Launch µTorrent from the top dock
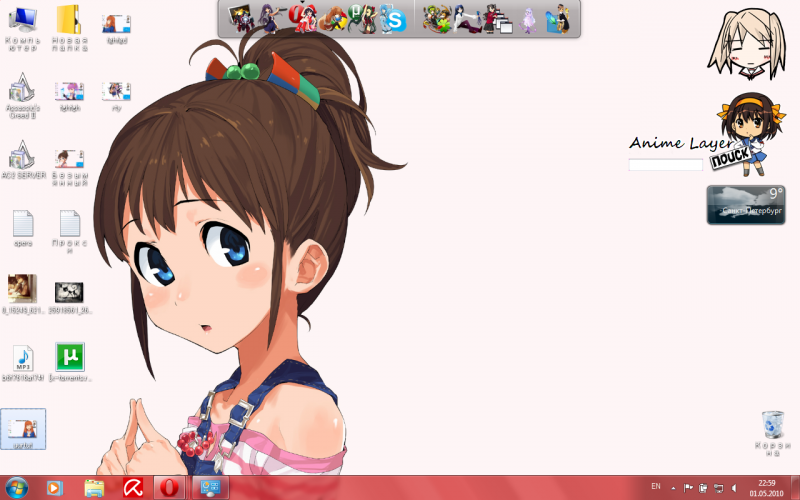 click(363, 18)
